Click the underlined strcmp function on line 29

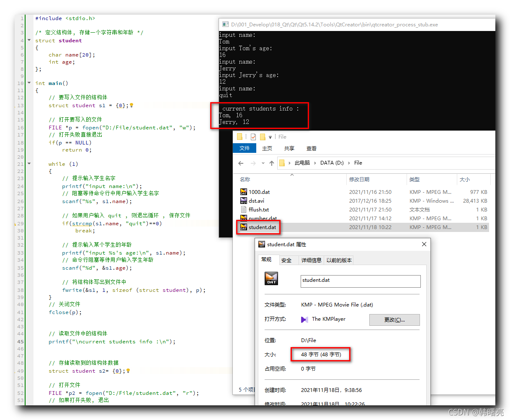pyautogui.click(x=82, y=223)
